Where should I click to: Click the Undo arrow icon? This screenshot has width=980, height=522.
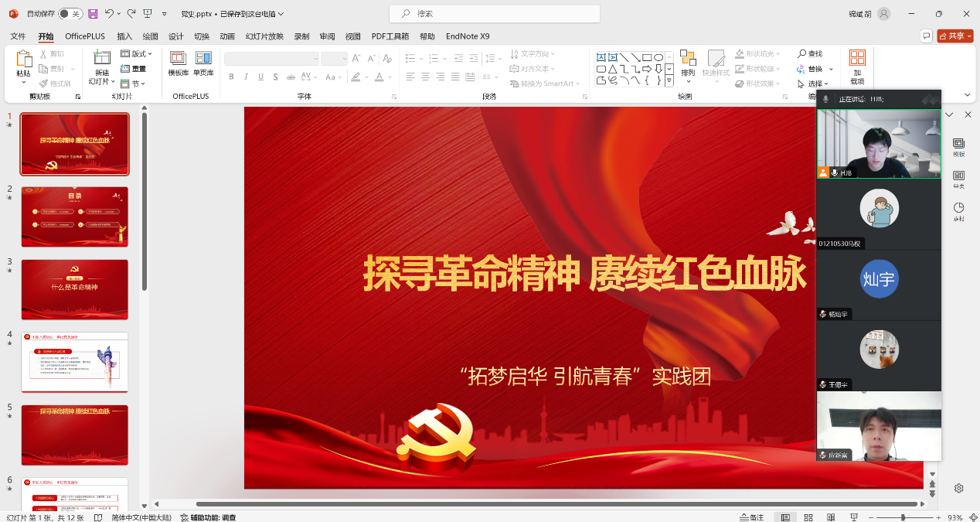tap(110, 14)
